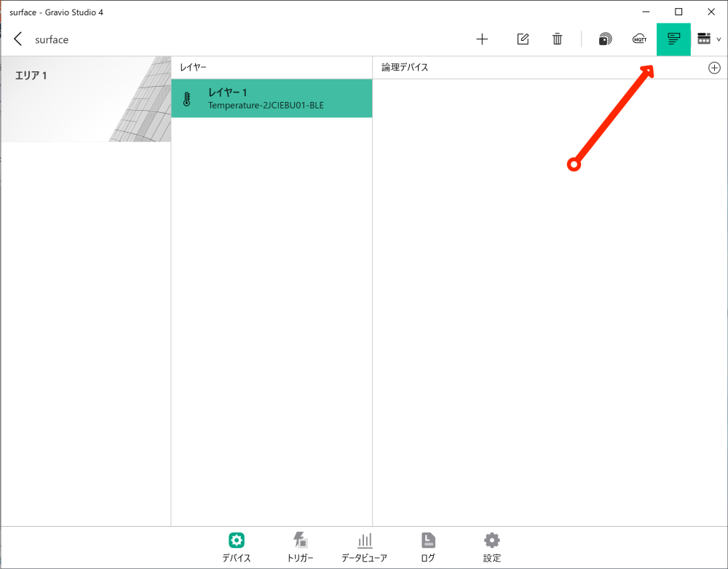Click the thermometer icon on レイヤー 1
The width and height of the screenshot is (728, 569).
[x=187, y=99]
